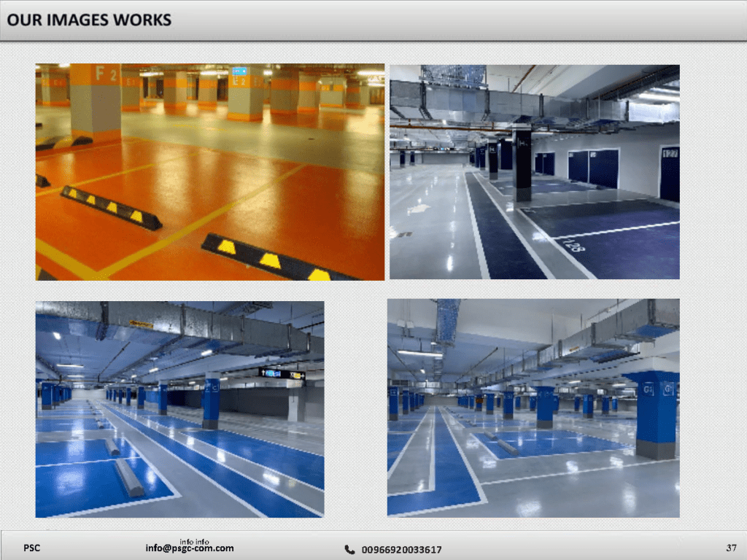Viewport: 747px width, 560px height.
Task: Select the bottom-right blue pillar garage photo
Action: [533, 408]
